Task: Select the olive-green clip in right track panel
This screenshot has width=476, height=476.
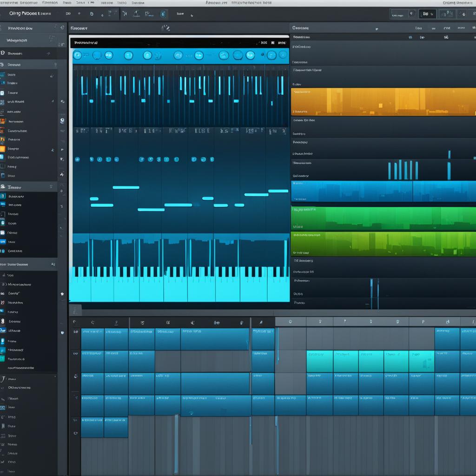Action: click(383, 244)
